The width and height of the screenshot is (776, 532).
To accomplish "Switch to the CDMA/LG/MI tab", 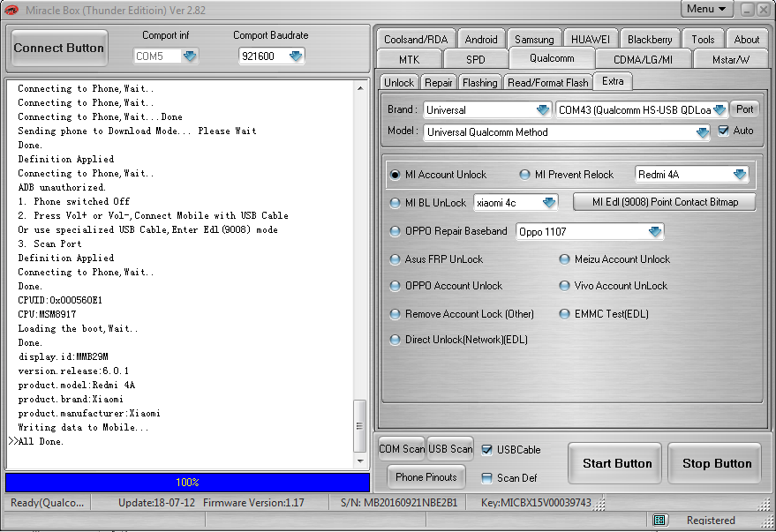I will click(643, 59).
